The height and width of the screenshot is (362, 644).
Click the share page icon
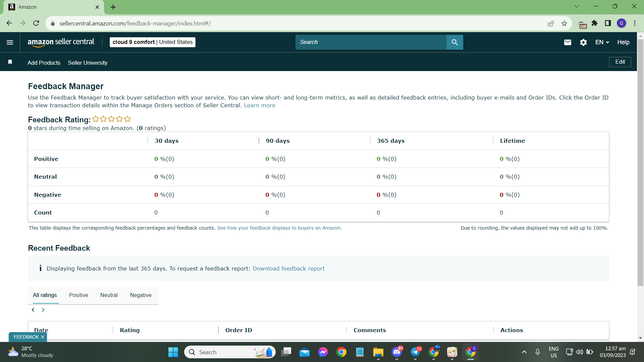pos(551,23)
